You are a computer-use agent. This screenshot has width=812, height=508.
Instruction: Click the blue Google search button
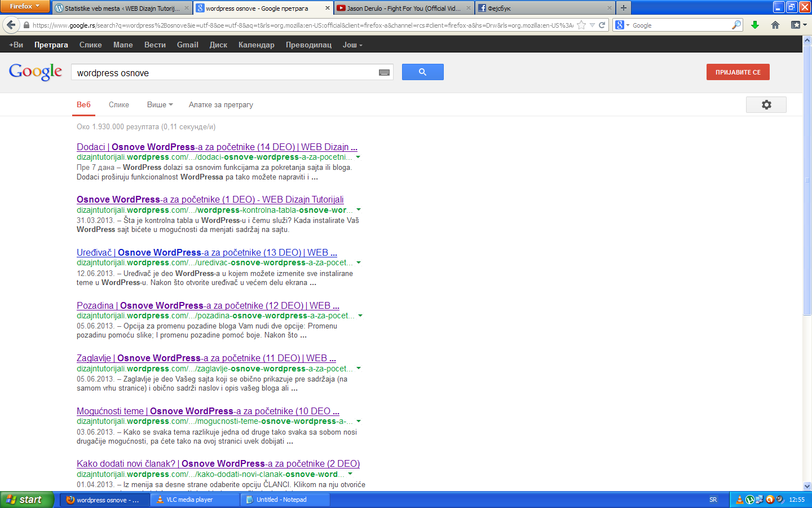point(422,72)
